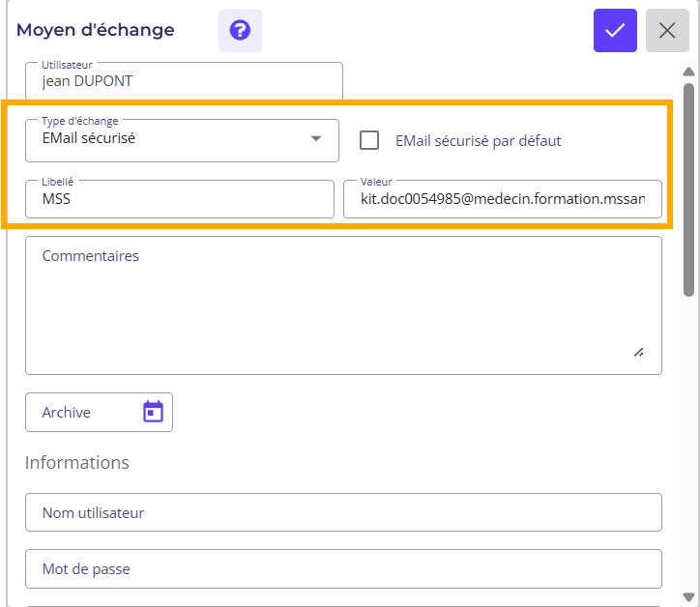Viewport: 700px width, 607px height.
Task: Click the EMail sécurisé par défaut label text
Action: [x=478, y=140]
